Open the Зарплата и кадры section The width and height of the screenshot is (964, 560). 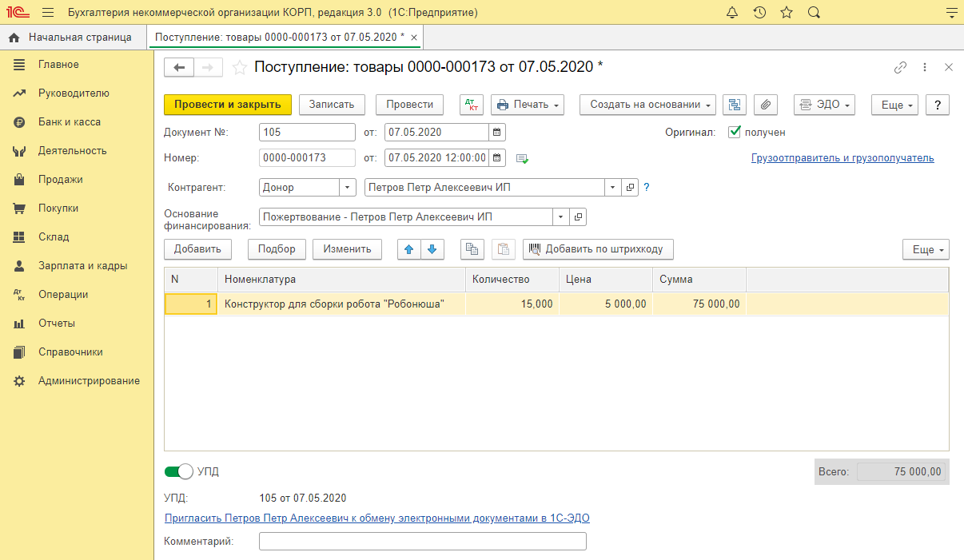[82, 266]
